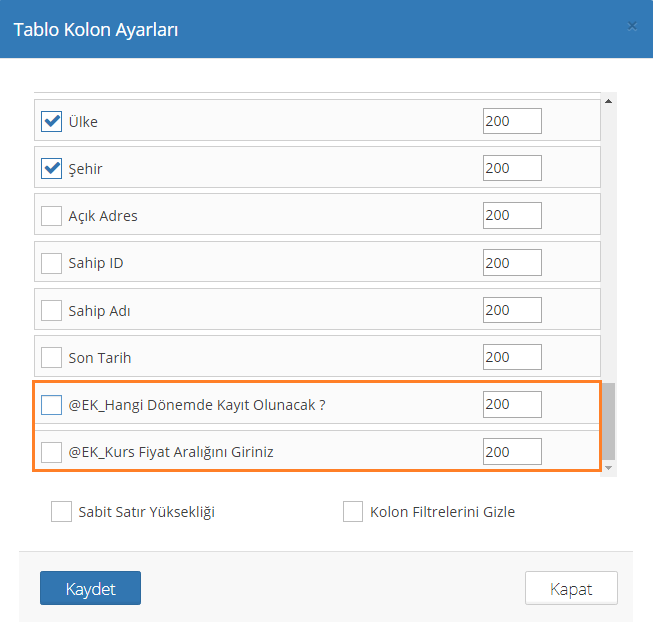Click the @EK_Kurs Fiyat width input
This screenshot has height=641, width=653.
point(511,452)
